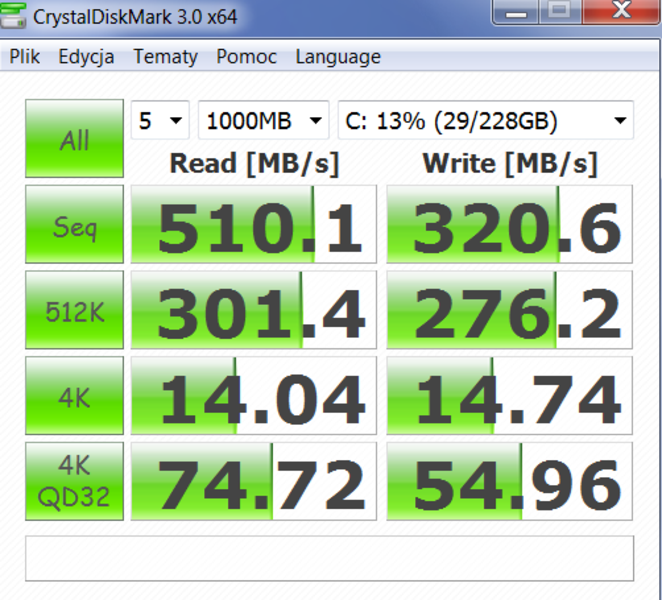Screen dimensions: 662x600
Task: Minimize the CrystalDiskMark window
Action: [515, 12]
